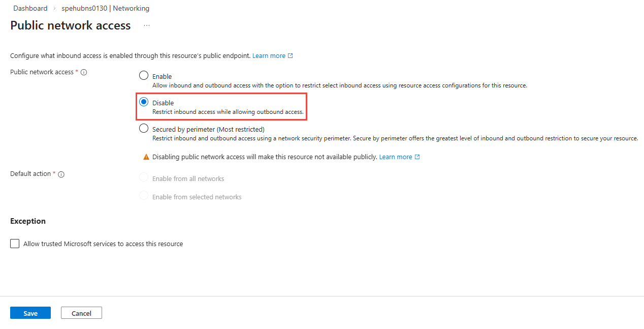The height and width of the screenshot is (329, 644).
Task: Go to Dashboard in the breadcrumb
Action: pos(30,8)
